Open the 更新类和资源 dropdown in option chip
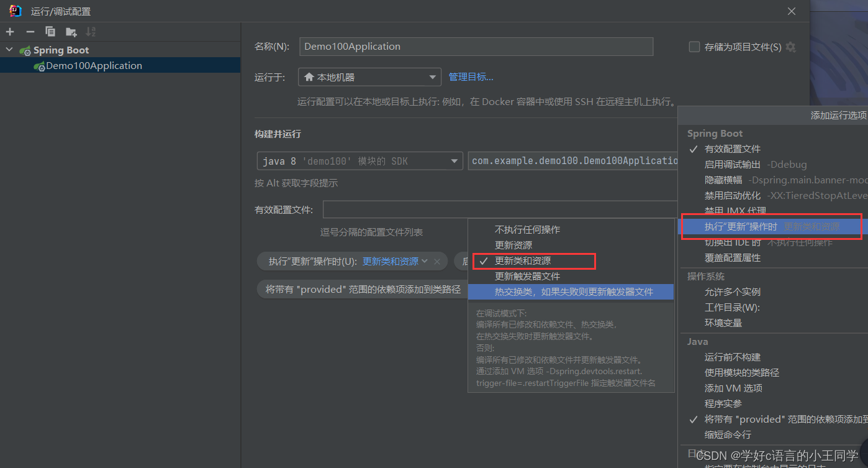Image resolution: width=868 pixels, height=468 pixels. tap(396, 262)
